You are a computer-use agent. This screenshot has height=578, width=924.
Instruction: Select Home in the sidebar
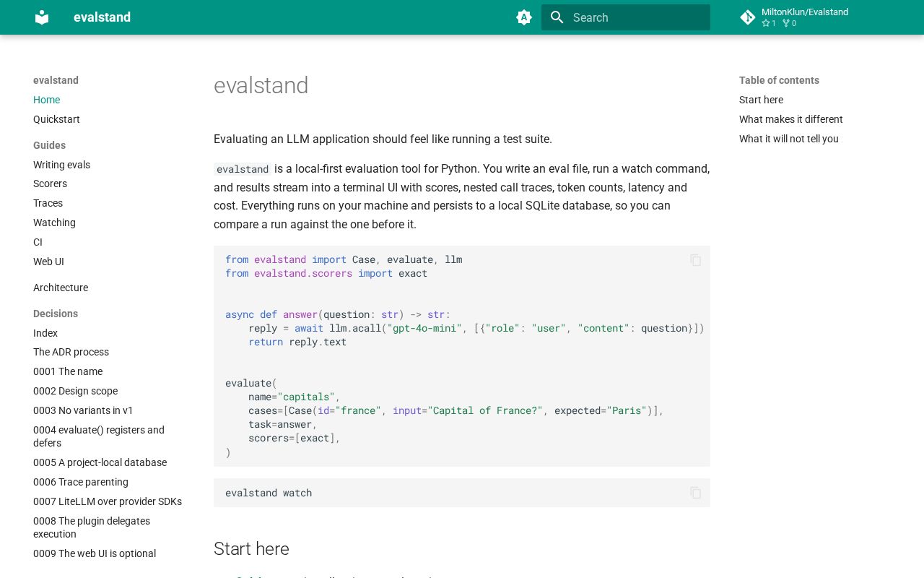click(x=46, y=100)
